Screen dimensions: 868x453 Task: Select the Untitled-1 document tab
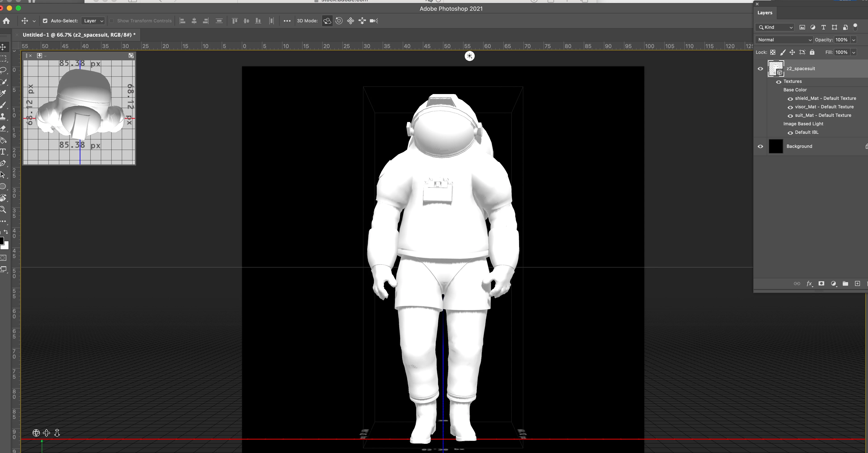click(x=79, y=35)
